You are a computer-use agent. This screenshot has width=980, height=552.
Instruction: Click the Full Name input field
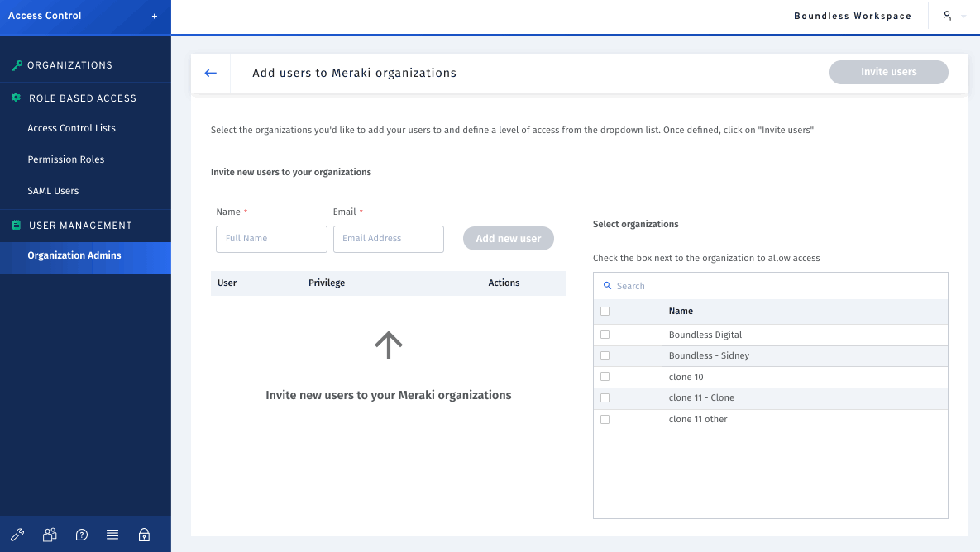click(271, 239)
